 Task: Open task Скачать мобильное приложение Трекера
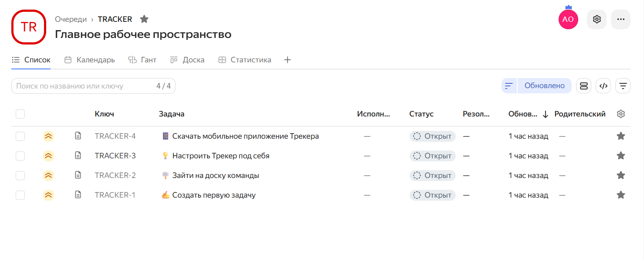click(x=245, y=136)
